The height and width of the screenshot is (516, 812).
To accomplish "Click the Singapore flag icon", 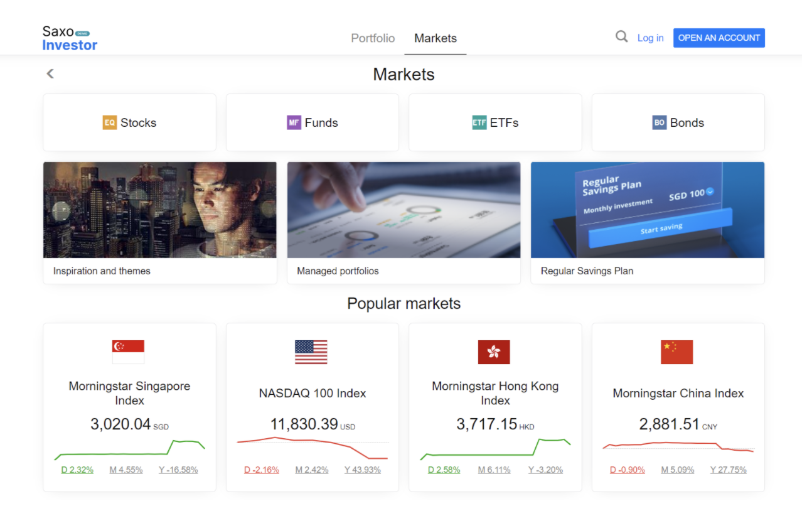I will point(128,352).
